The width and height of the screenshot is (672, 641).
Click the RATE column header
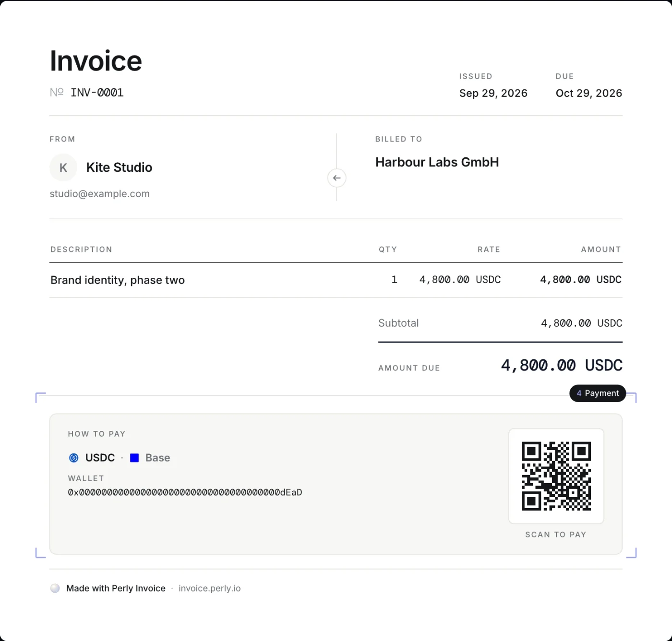click(x=489, y=249)
